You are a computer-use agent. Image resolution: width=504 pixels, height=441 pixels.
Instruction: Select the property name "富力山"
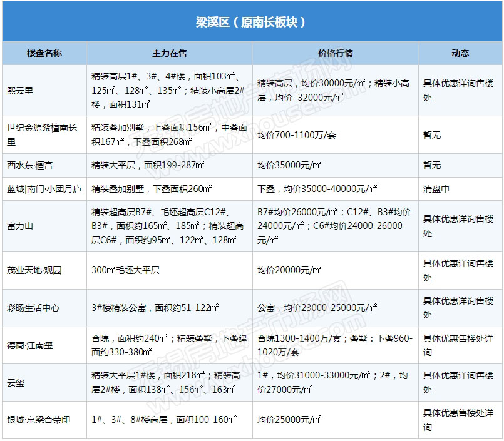click(20, 226)
